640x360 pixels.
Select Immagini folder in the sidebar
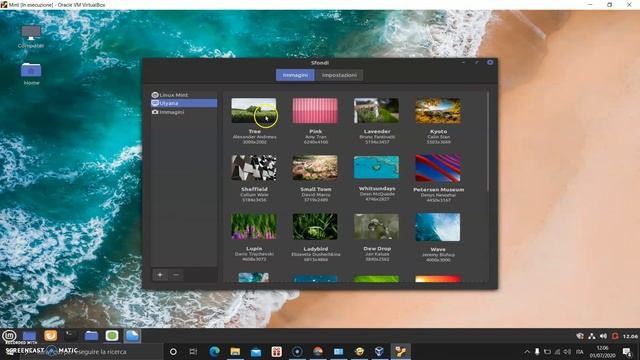pyautogui.click(x=184, y=112)
